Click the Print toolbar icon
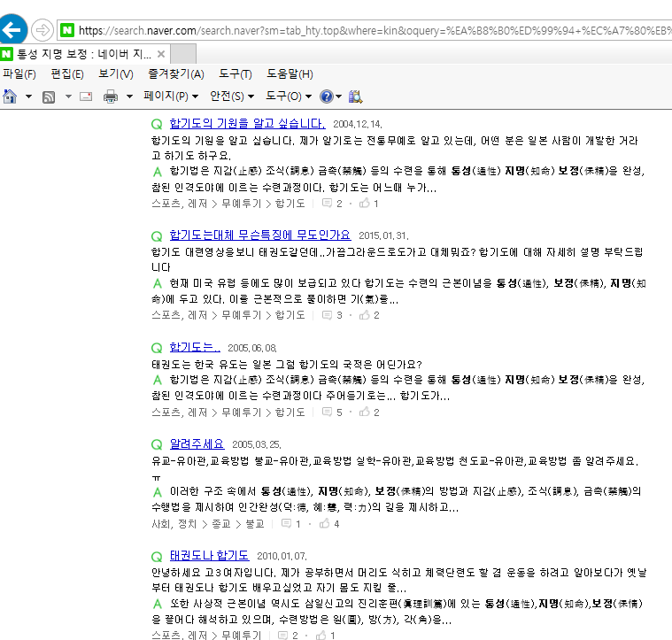Viewport: 672px width, 640px height. tap(111, 96)
